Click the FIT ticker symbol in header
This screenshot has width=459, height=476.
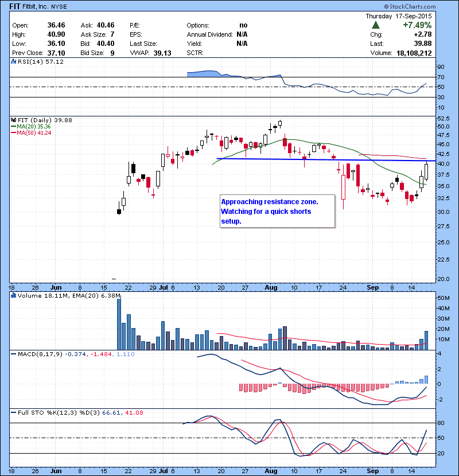(15, 6)
